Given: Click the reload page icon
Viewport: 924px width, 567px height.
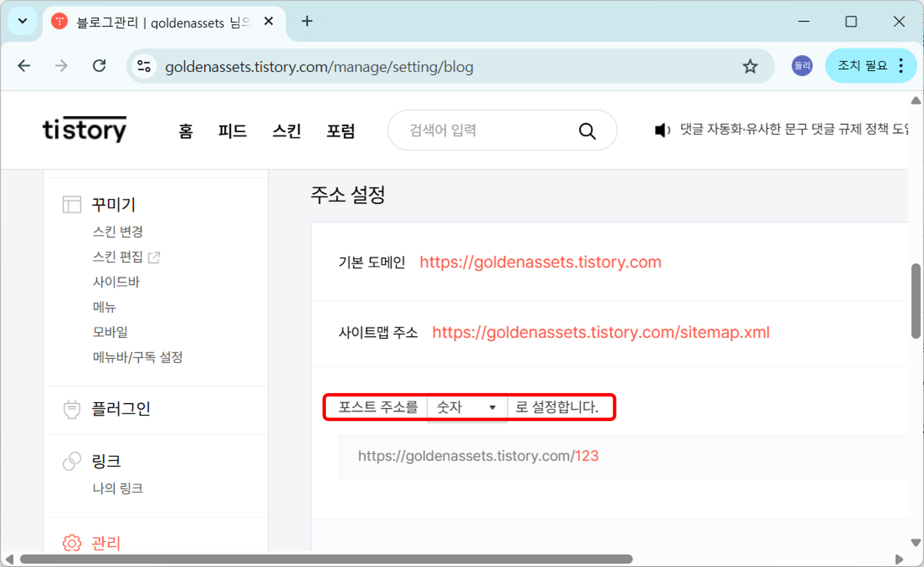Looking at the screenshot, I should (x=99, y=66).
